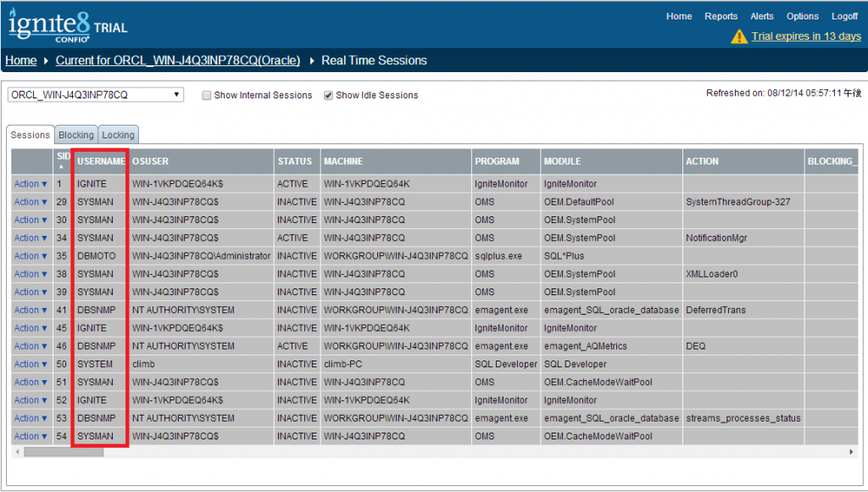Open the Action menu for SID 54
The height and width of the screenshot is (492, 868).
click(x=30, y=435)
